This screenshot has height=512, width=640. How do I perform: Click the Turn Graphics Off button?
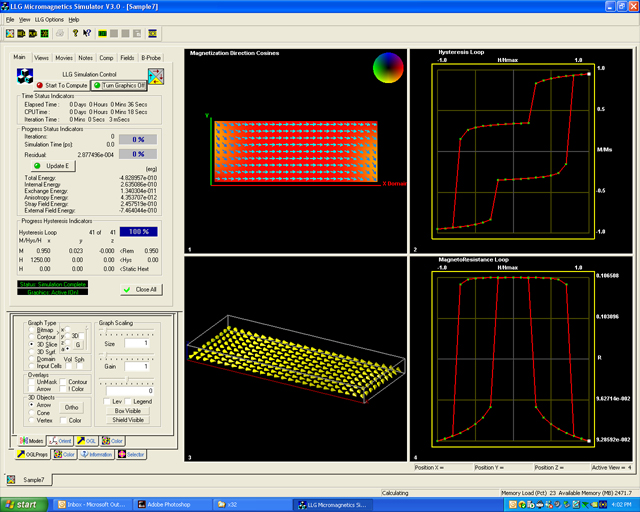(x=119, y=85)
